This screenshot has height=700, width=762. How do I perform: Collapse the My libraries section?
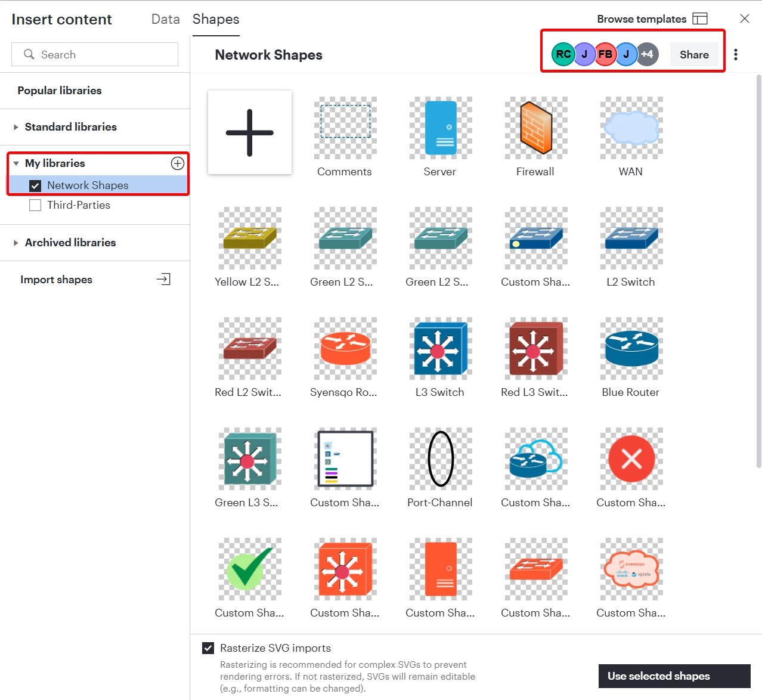(x=16, y=163)
